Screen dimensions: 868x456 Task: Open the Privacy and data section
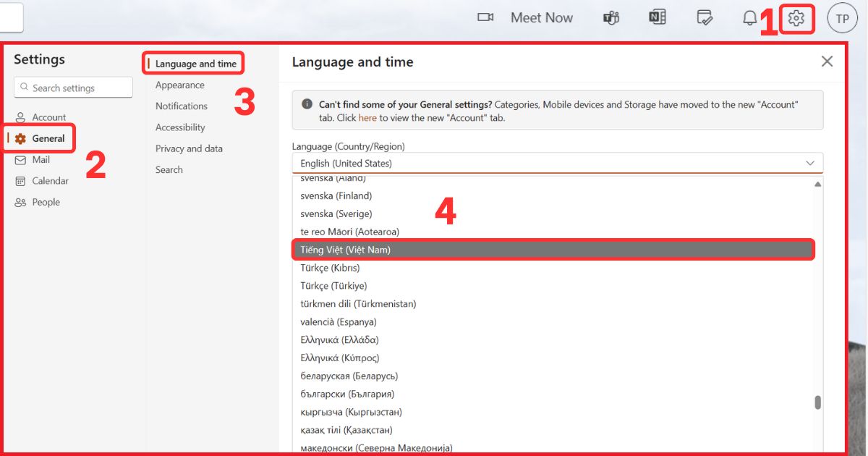pos(189,148)
